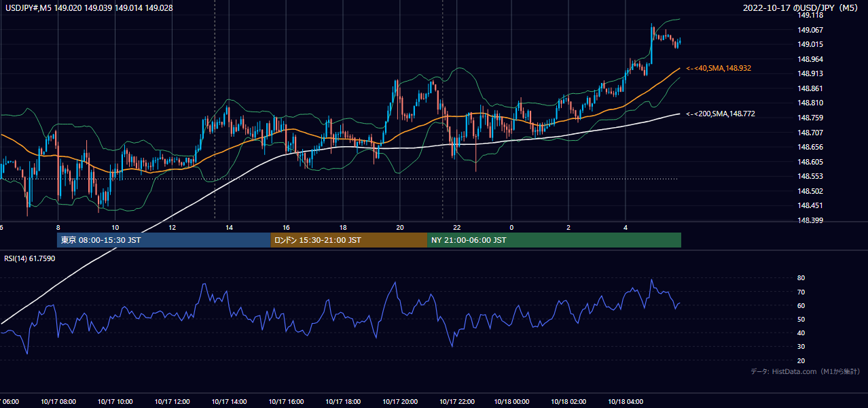Click price axis value 148.759
The height and width of the screenshot is (408, 868).
[810, 118]
